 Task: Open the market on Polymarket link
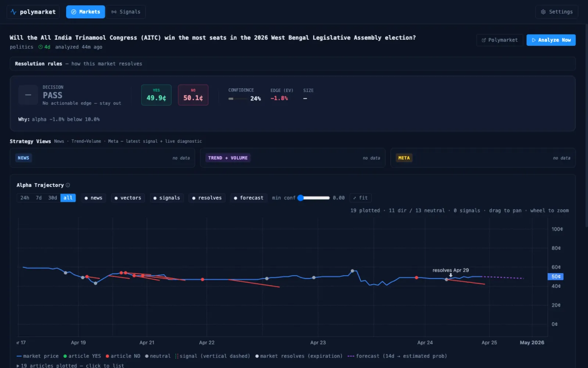tap(499, 40)
